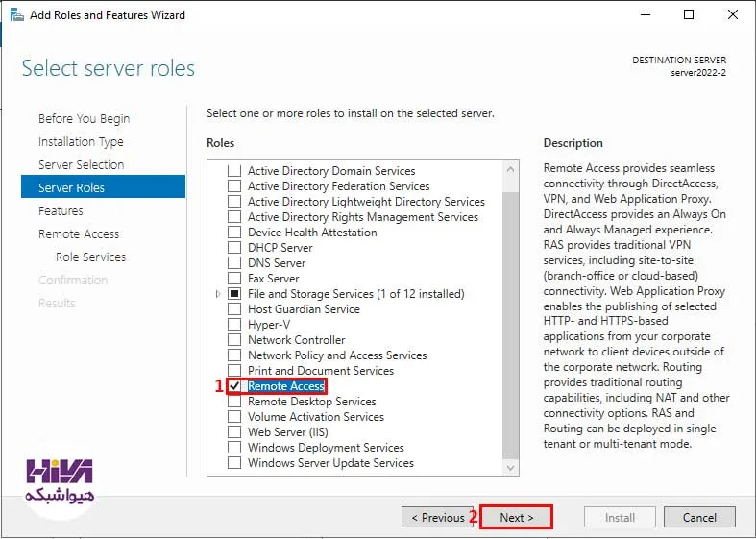Enable the Network Controller role
This screenshot has width=756, height=539.
tap(234, 340)
